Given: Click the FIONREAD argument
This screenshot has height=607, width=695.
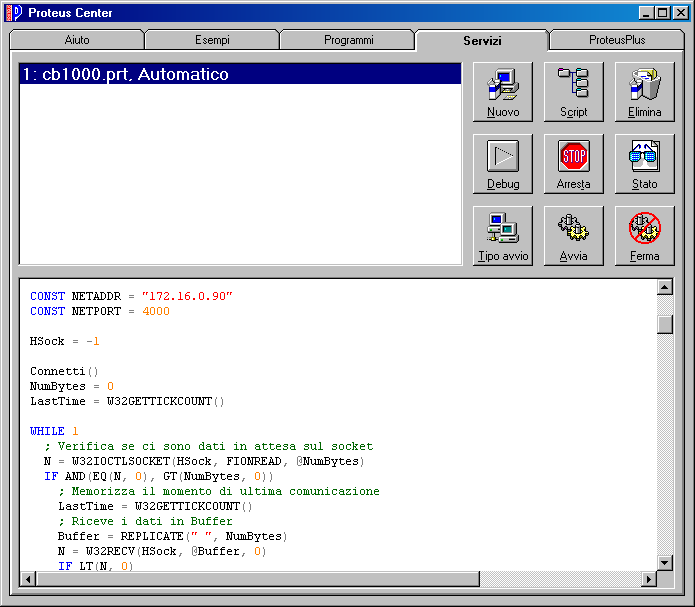Looking at the screenshot, I should [254, 461].
